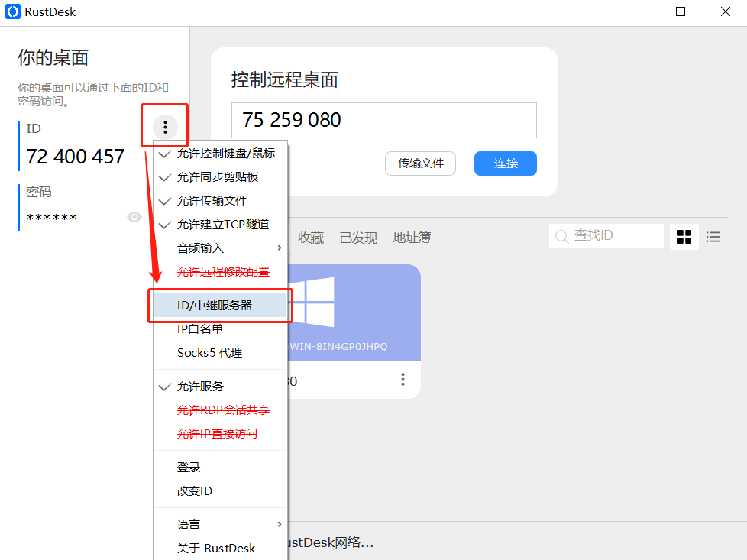Click the 传输文件 button
The image size is (747, 560).
[x=420, y=163]
